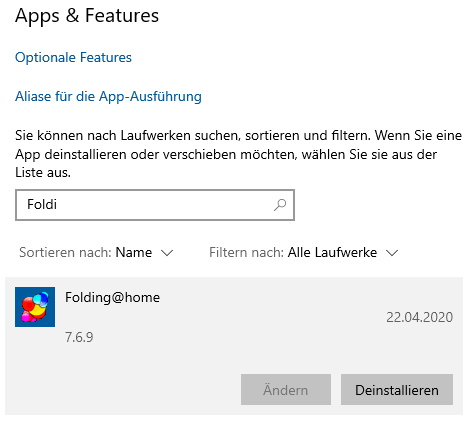Click the greyed-out Ändern button
The height and width of the screenshot is (423, 472).
pos(286,390)
